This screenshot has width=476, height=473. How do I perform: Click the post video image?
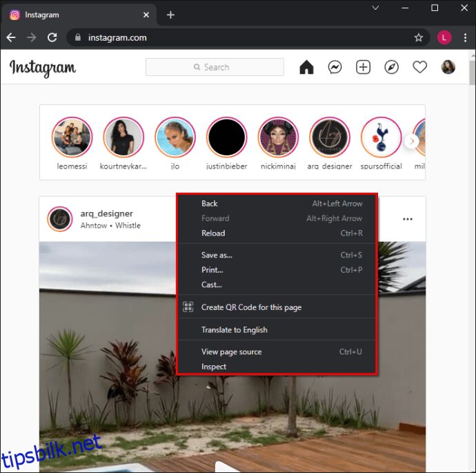click(x=232, y=357)
